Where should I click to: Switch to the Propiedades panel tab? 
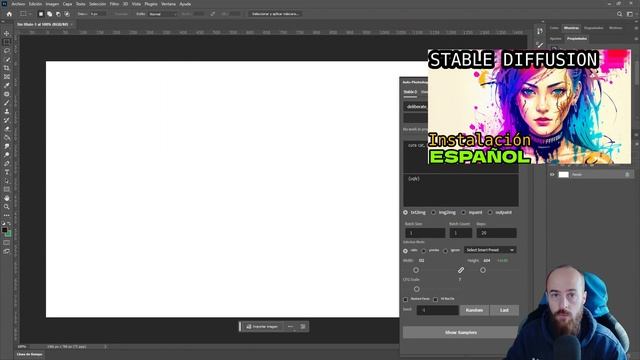[577, 39]
